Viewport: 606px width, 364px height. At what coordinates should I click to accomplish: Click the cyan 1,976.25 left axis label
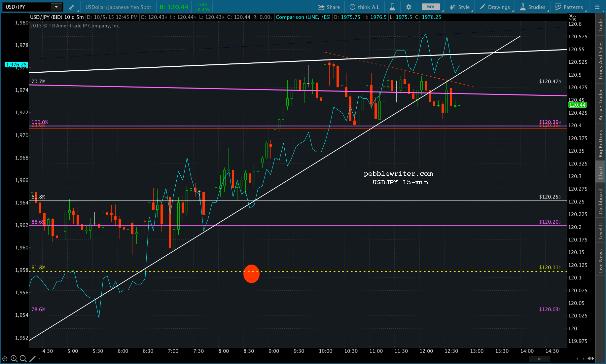coord(16,65)
